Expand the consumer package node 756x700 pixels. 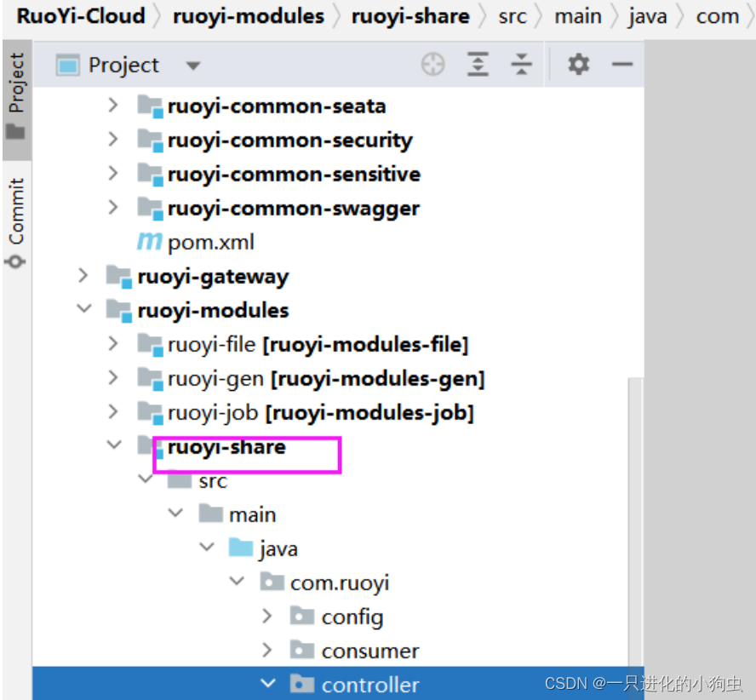click(267, 651)
